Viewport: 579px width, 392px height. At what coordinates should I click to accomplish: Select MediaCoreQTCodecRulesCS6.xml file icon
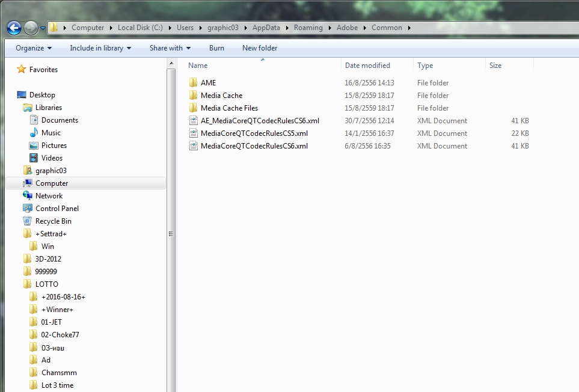tap(193, 146)
